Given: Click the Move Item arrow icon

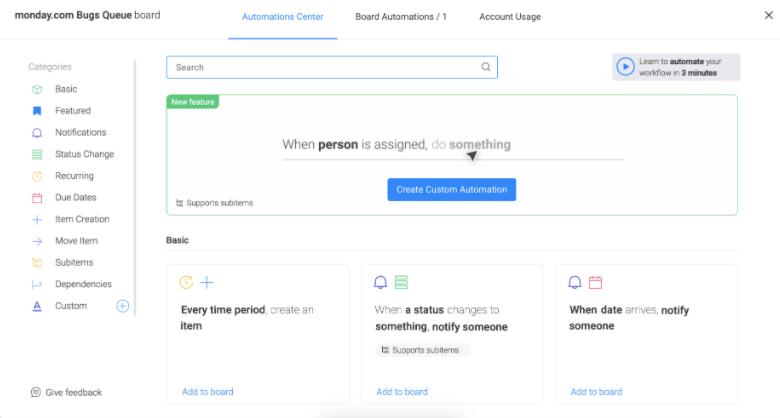Looking at the screenshot, I should (37, 241).
